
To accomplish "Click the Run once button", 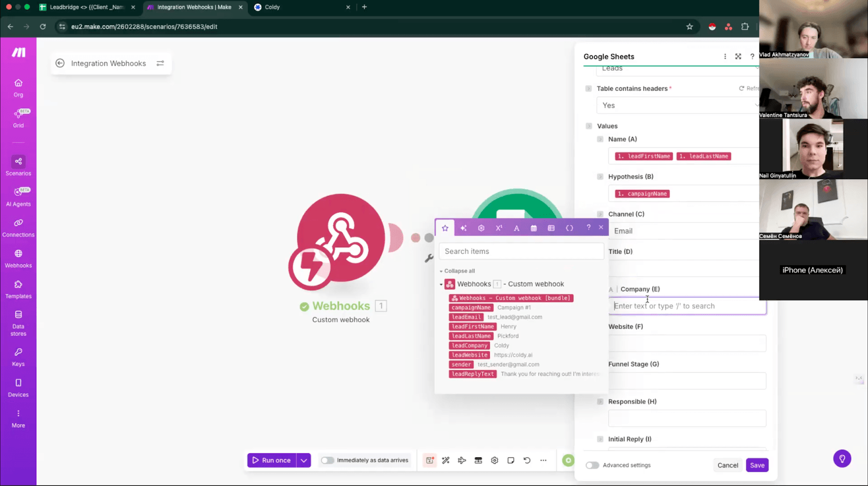I will click(272, 461).
